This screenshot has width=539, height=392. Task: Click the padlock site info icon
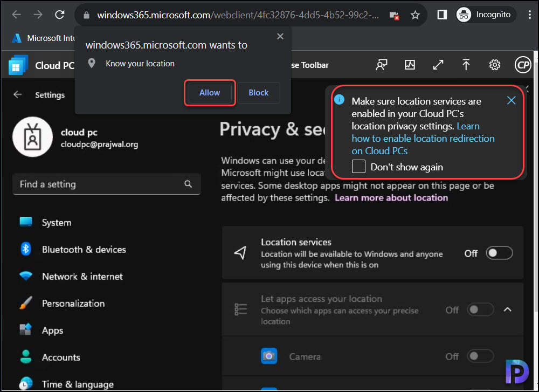(86, 15)
